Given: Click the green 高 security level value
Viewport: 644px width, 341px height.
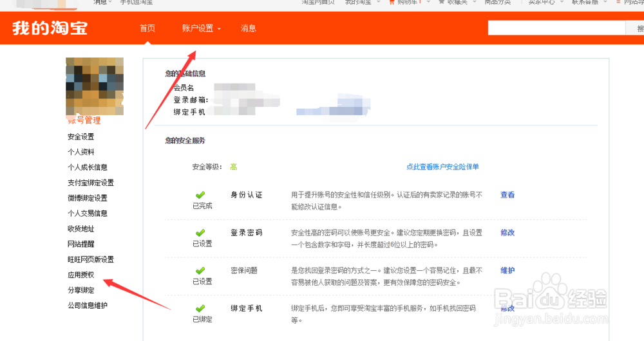Looking at the screenshot, I should coord(234,167).
